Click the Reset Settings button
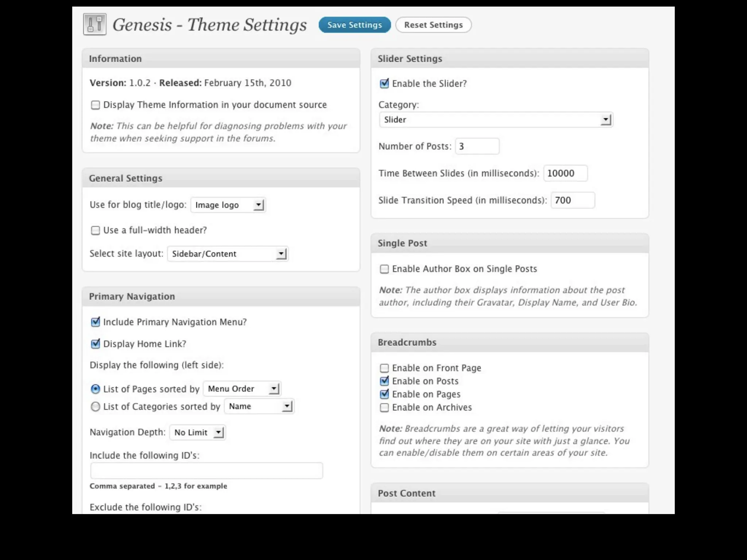Image resolution: width=747 pixels, height=560 pixels. click(x=433, y=25)
